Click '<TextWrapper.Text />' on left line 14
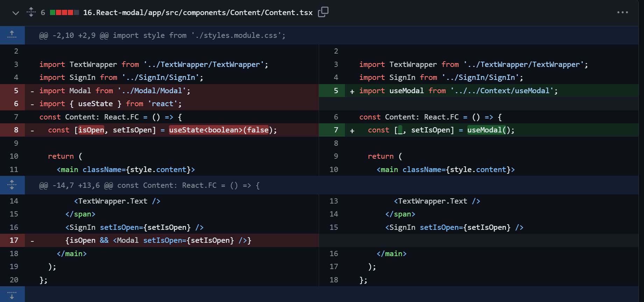644x302 pixels. coord(117,201)
